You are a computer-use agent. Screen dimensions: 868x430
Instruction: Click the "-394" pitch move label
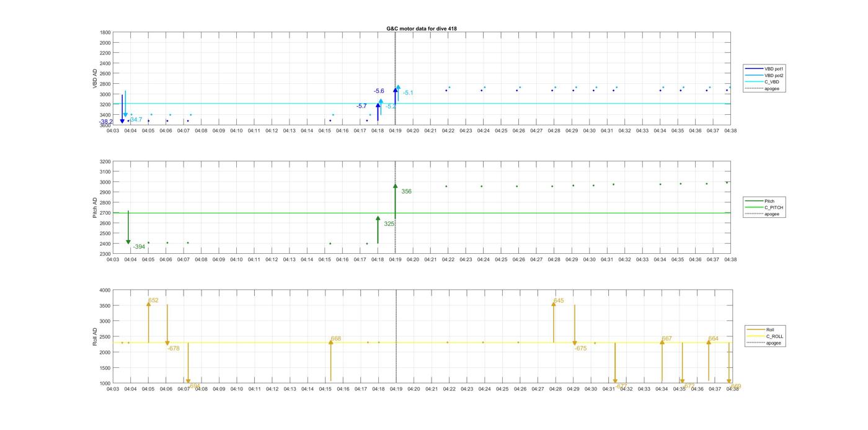139,247
